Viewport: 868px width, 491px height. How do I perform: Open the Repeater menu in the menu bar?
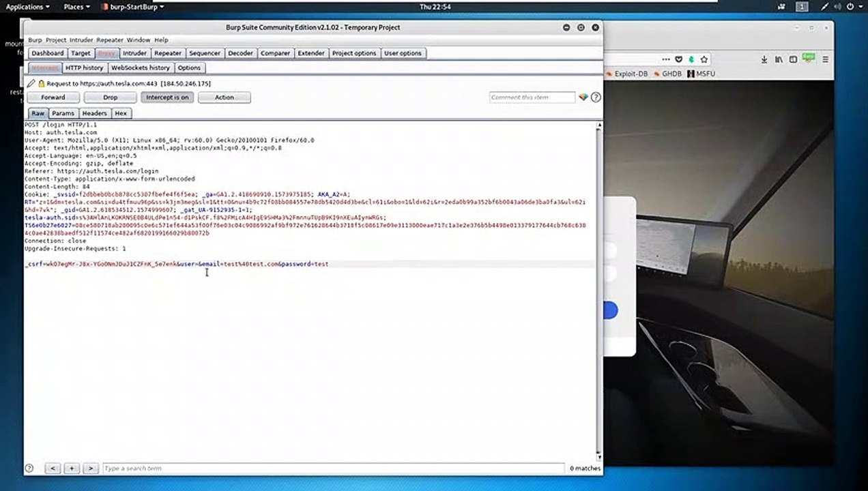(x=110, y=40)
